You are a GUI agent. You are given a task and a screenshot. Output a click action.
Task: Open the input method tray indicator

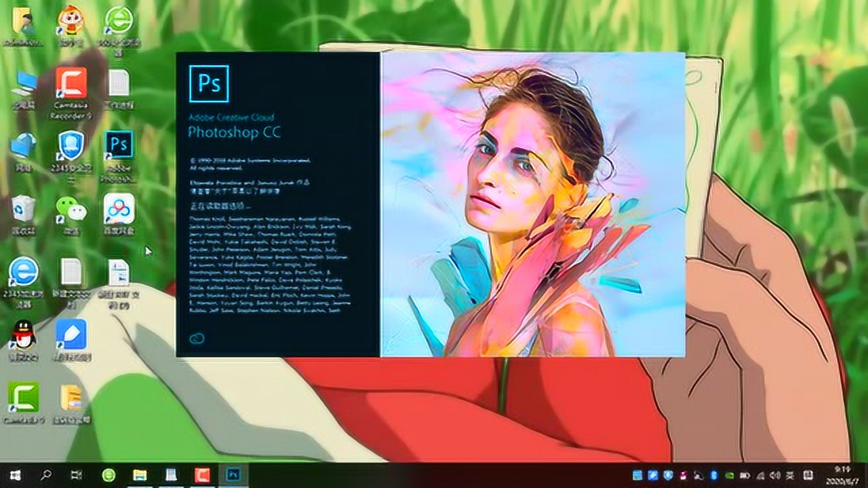(x=790, y=475)
